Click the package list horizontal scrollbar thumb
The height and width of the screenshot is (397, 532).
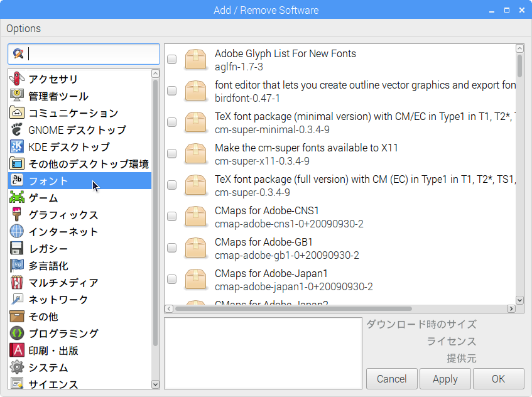click(293, 309)
